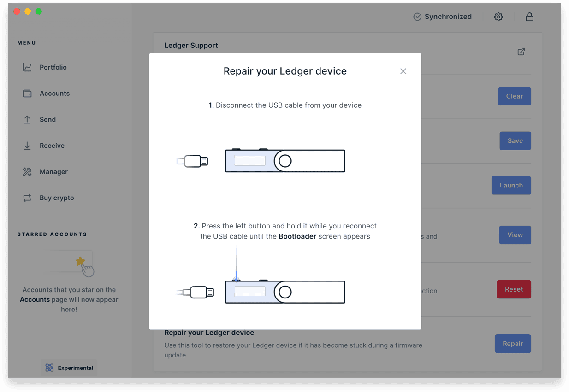The image size is (569, 392).
Task: Click the bold Accounts word in starred hint
Action: point(35,299)
